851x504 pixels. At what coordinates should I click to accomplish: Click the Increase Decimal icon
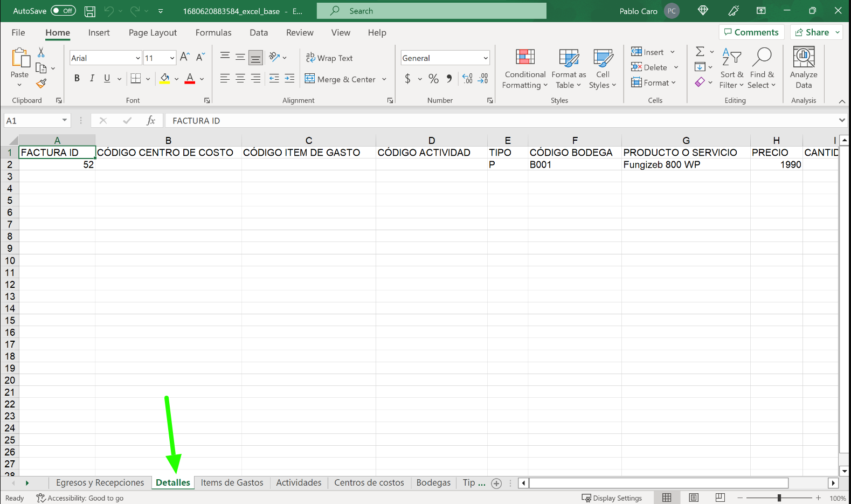[x=467, y=79]
